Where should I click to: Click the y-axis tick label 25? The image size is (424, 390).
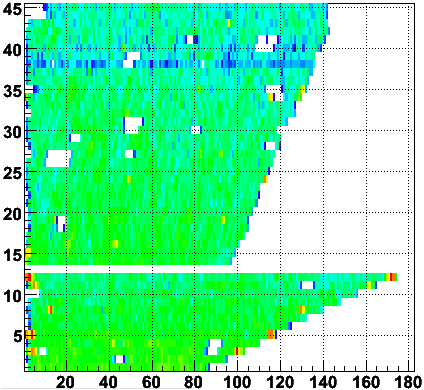[12, 174]
